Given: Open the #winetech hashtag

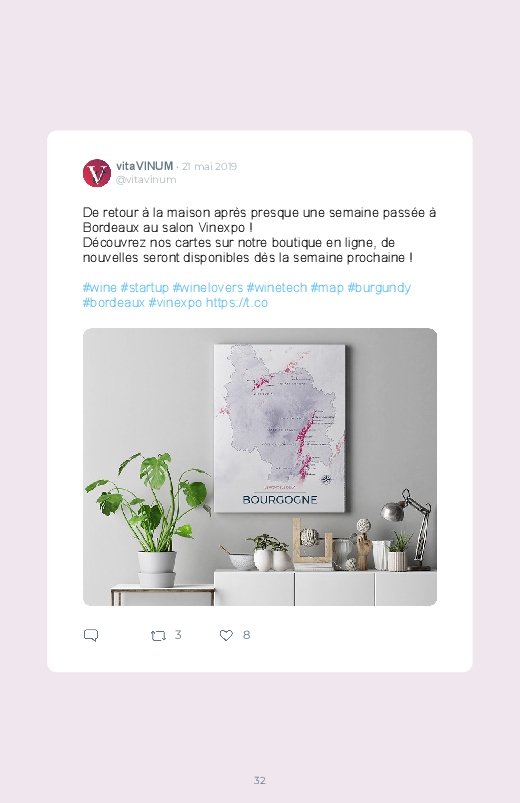Looking at the screenshot, I should pos(277,287).
